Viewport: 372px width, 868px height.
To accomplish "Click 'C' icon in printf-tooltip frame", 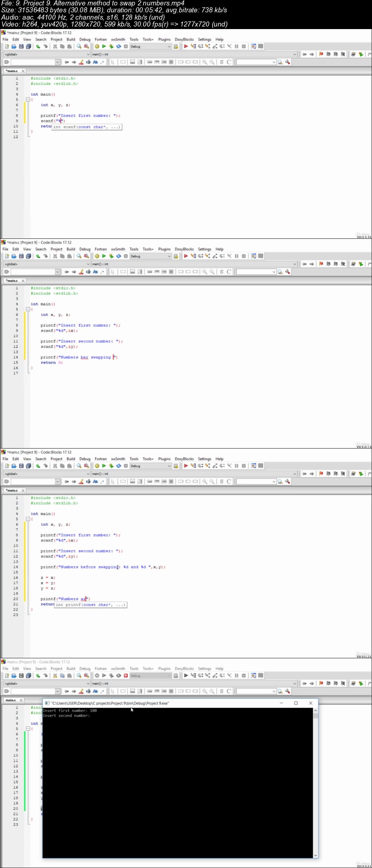I will click(229, 482).
